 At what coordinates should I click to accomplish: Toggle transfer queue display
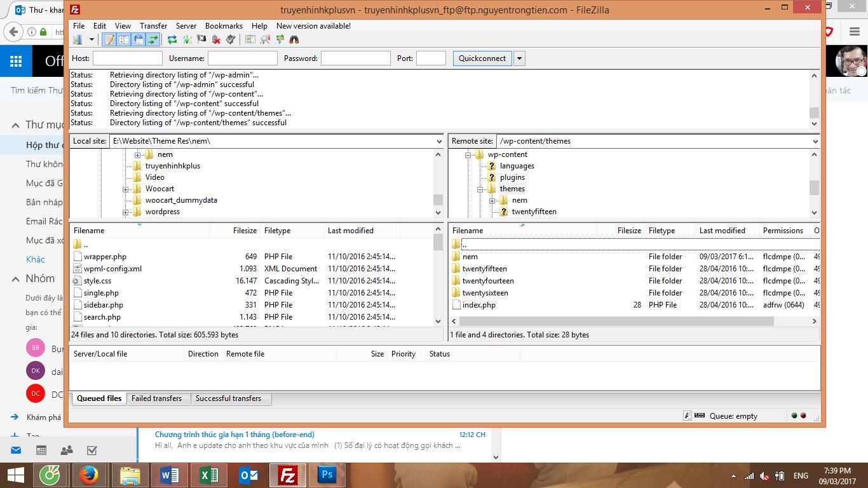pos(153,39)
